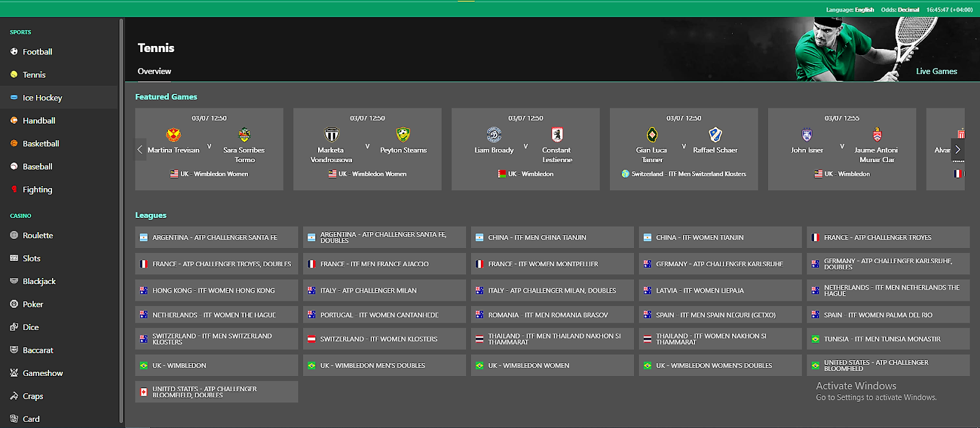Show previous featured games with left arrow
Viewport: 980px width, 428px height.
point(140,149)
